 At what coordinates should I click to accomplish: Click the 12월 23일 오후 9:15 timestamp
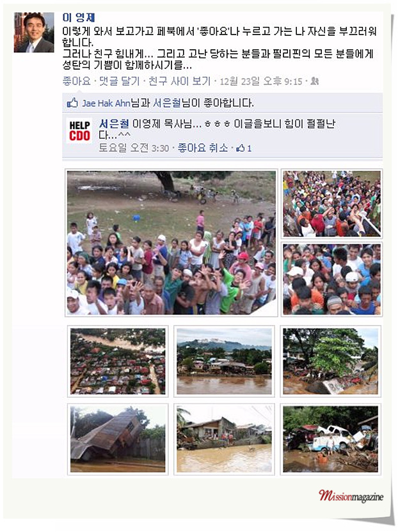tap(261, 81)
